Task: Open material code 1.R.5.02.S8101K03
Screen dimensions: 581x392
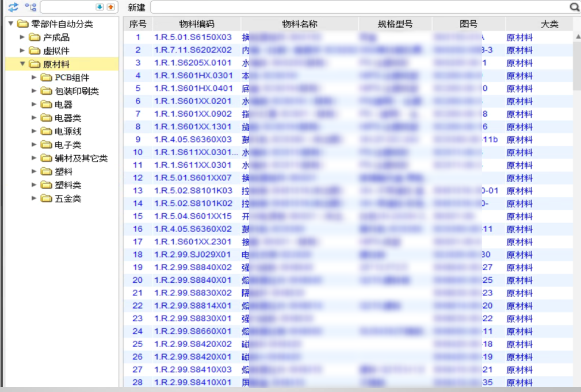Action: pyautogui.click(x=193, y=190)
